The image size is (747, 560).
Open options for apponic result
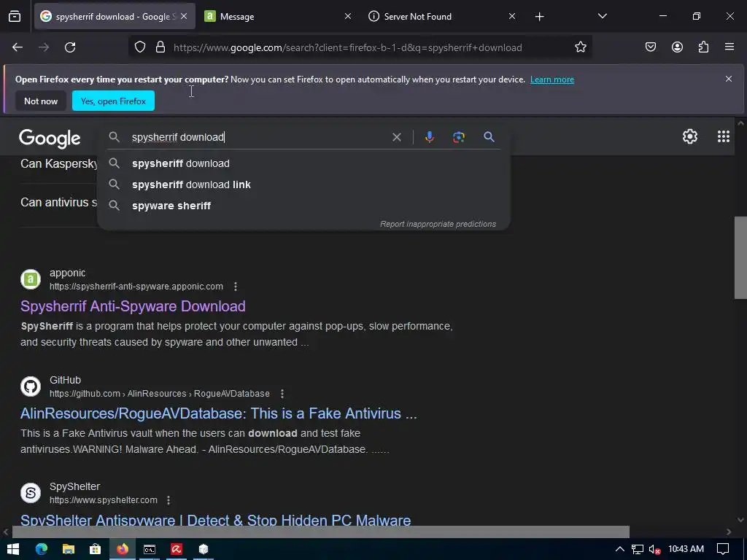[236, 286]
